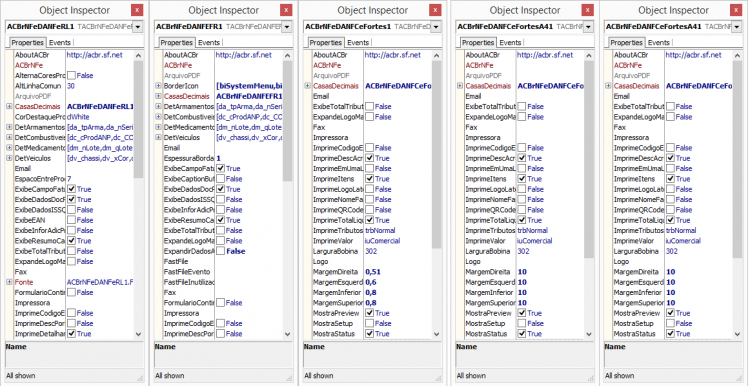Image resolution: width=750 pixels, height=386 pixels.
Task: Uncheck ExibeCampoFat in ACBrNFeDANFeRL1 inspector
Action: click(x=71, y=189)
